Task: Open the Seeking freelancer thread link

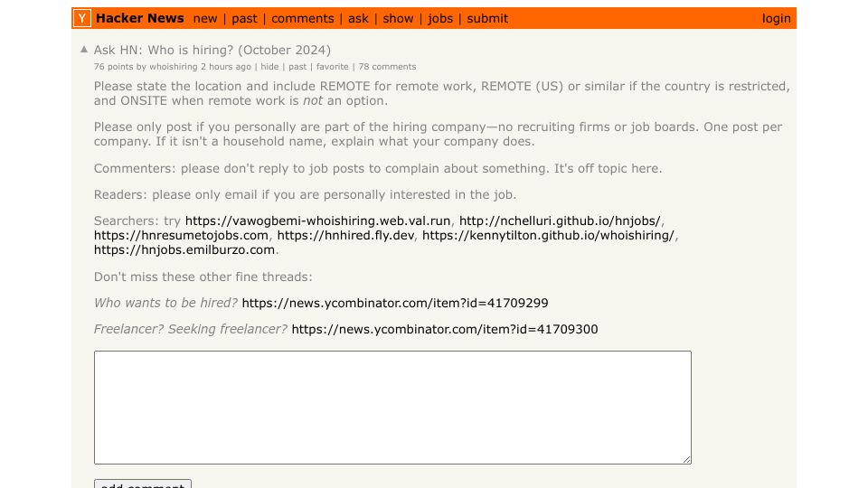Action: click(x=445, y=329)
